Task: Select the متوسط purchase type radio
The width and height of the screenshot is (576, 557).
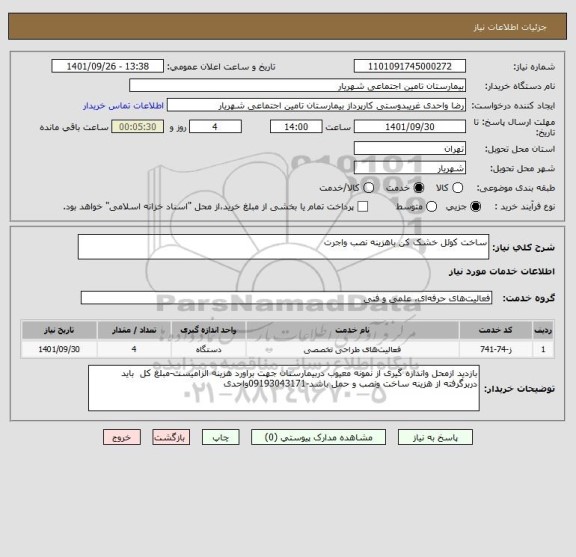Action: pyautogui.click(x=431, y=207)
